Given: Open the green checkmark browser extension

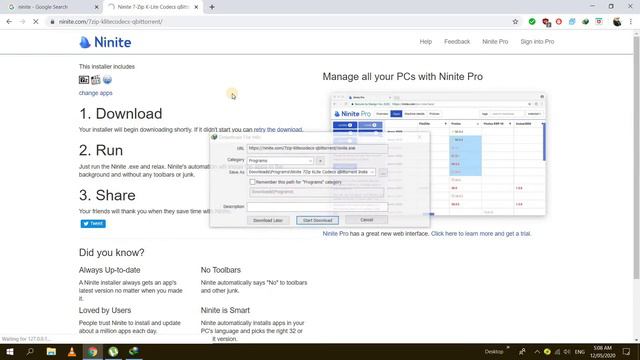Looking at the screenshot, I should point(532,22).
